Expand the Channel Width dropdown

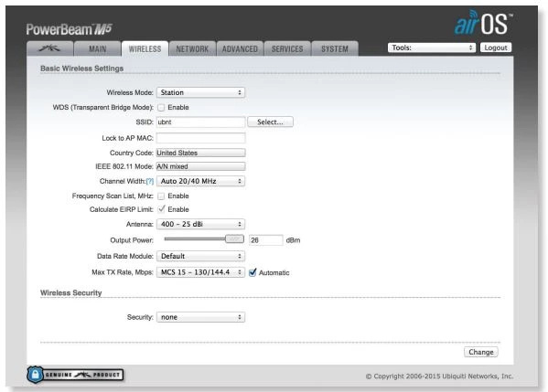(200, 181)
